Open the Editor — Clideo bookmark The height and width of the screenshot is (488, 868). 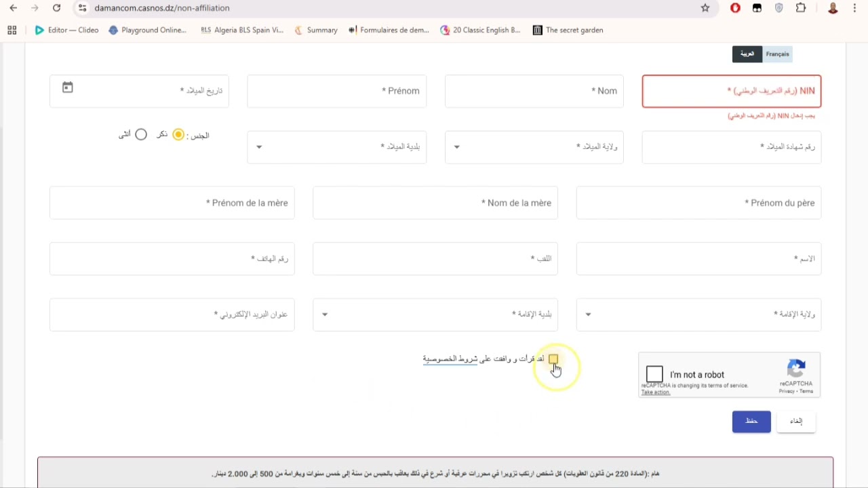tap(66, 30)
